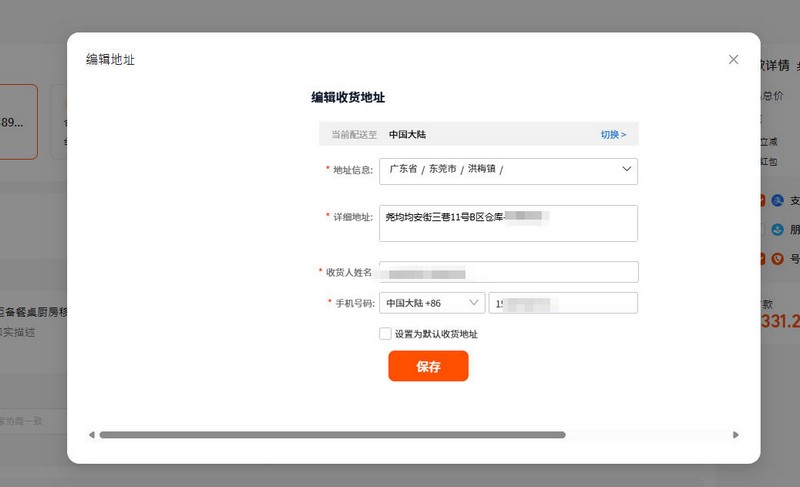The width and height of the screenshot is (800, 487).
Task: Open the 中国大陆 +86 country code dropdown
Action: tap(432, 303)
